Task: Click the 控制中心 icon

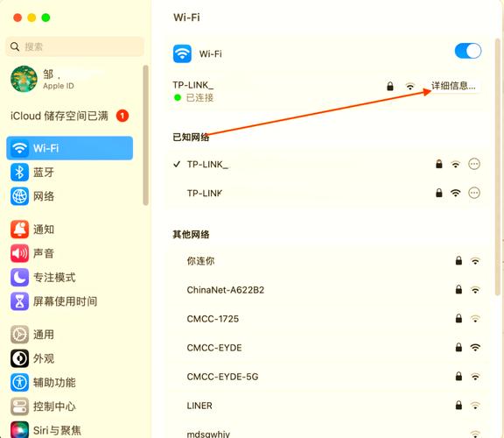Action: (x=19, y=406)
